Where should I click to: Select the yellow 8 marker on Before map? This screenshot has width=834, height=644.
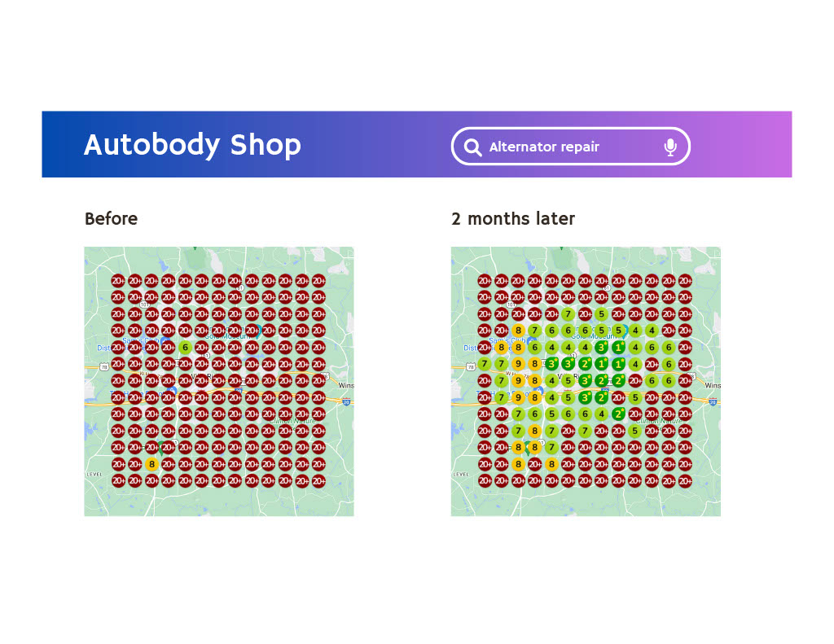pyautogui.click(x=151, y=464)
